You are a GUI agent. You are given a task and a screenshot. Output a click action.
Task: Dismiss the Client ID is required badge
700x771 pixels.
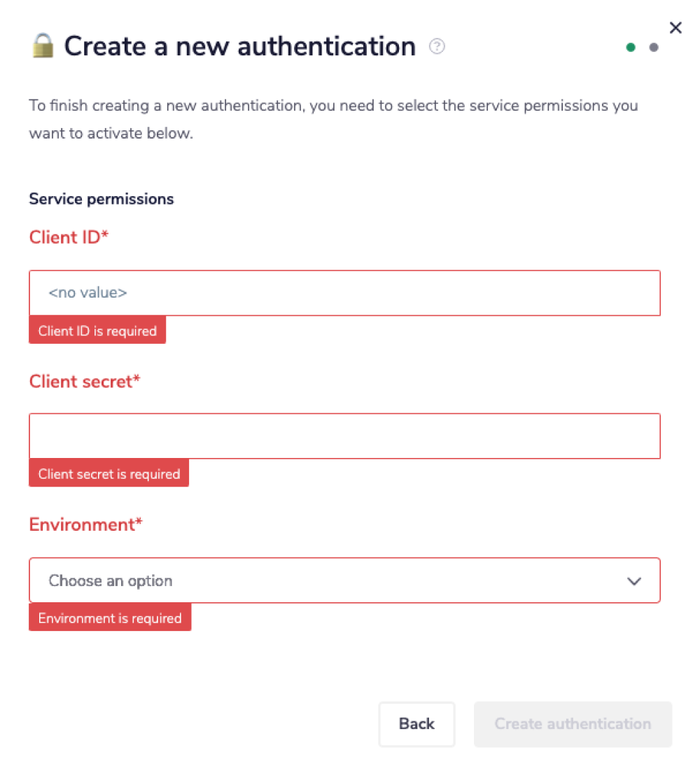click(x=97, y=330)
